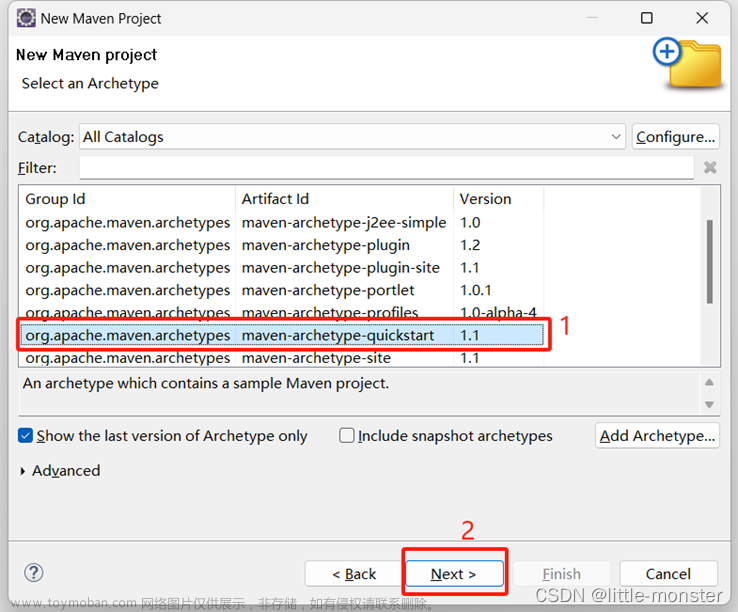This screenshot has height=612, width=738.
Task: Open the Catalog dropdown
Action: pos(352,137)
